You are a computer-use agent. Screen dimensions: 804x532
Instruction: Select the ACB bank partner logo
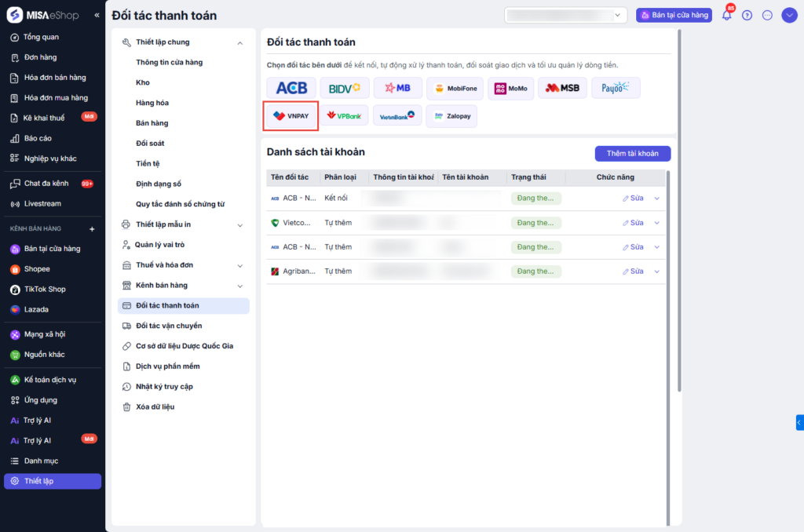tap(291, 88)
